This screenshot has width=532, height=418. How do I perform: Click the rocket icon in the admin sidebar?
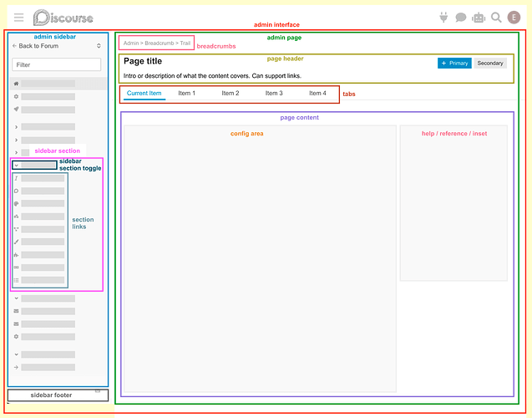tap(16, 109)
